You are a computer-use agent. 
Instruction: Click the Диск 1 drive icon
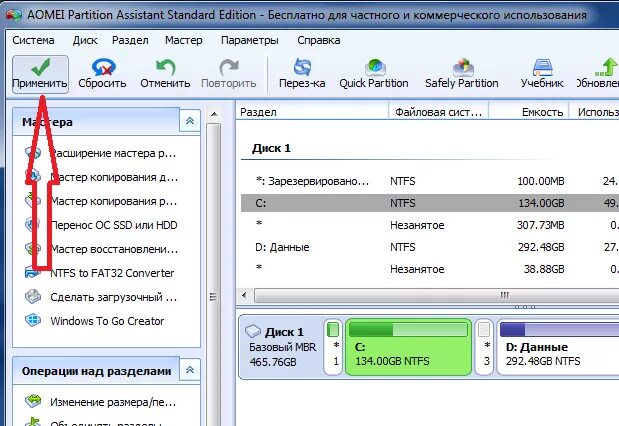pyautogui.click(x=253, y=331)
